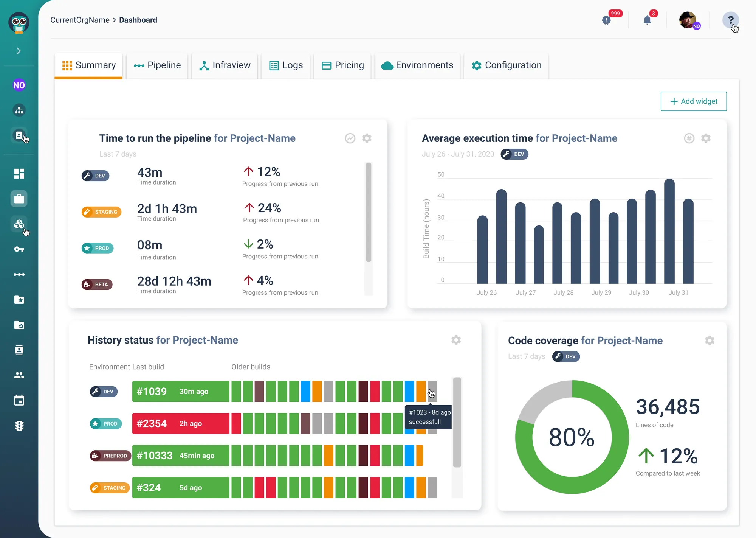756x538 pixels.
Task: Open the briefcase projects sidebar icon
Action: coord(19,199)
